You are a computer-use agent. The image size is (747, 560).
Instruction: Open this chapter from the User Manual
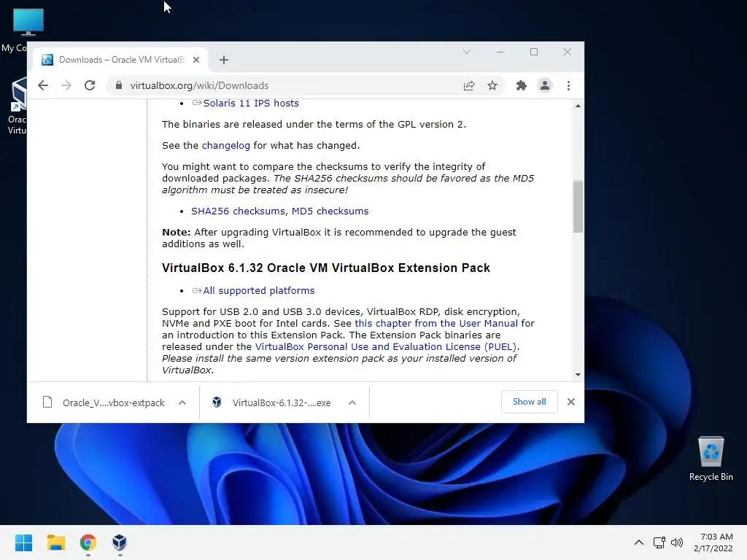tap(436, 323)
